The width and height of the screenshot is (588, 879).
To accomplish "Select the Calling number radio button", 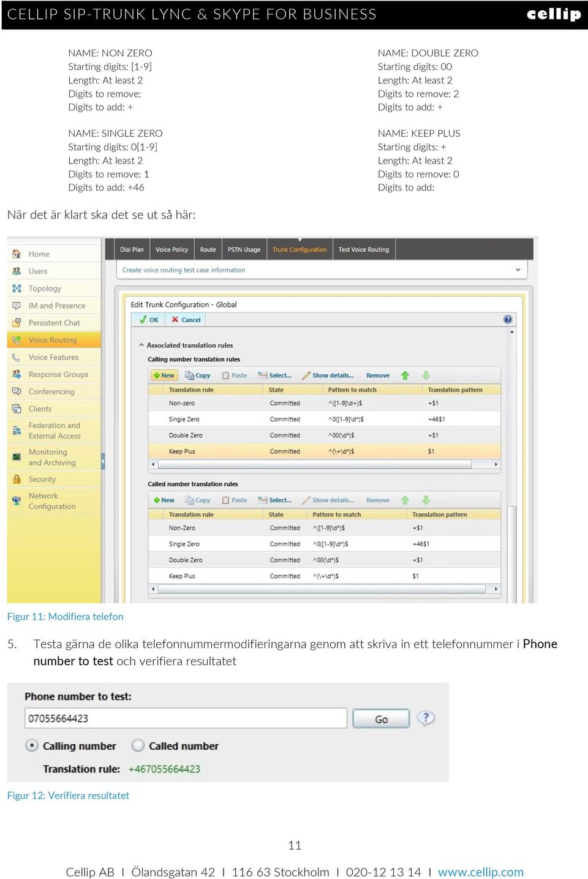I will (32, 745).
